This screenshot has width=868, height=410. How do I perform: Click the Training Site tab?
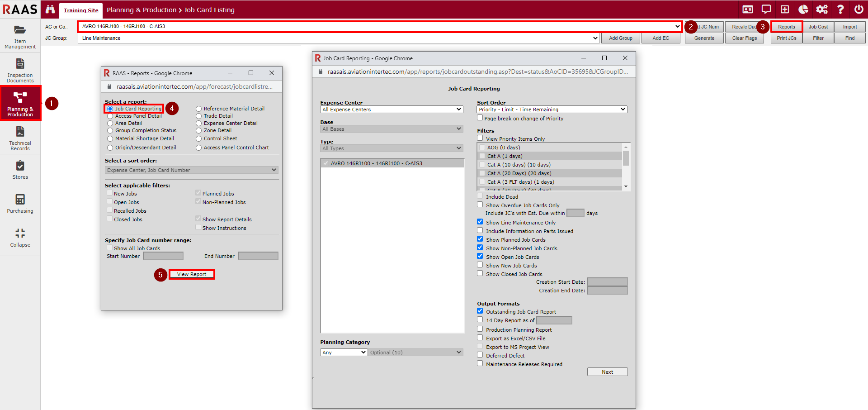point(81,10)
